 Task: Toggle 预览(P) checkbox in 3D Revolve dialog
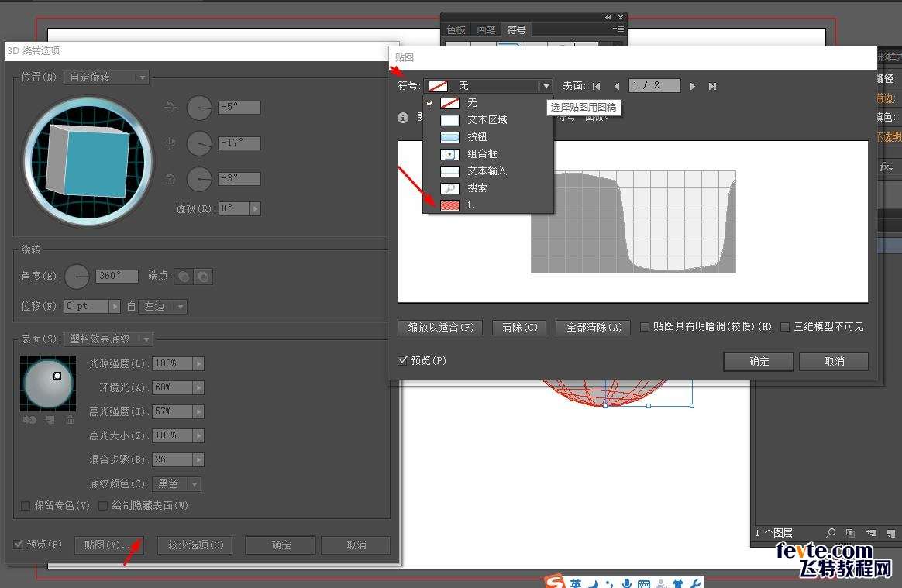pyautogui.click(x=19, y=544)
